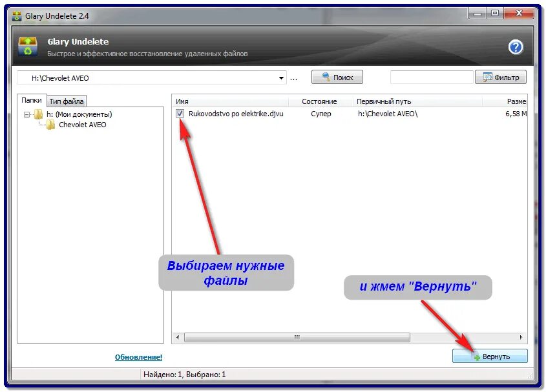Maximize the Glary Undelete window

(x=495, y=13)
